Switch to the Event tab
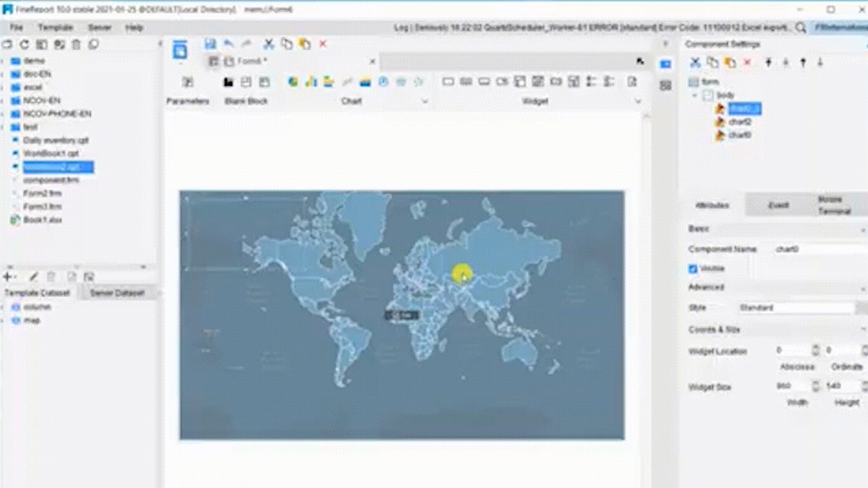The width and height of the screenshot is (868, 488). (x=778, y=205)
